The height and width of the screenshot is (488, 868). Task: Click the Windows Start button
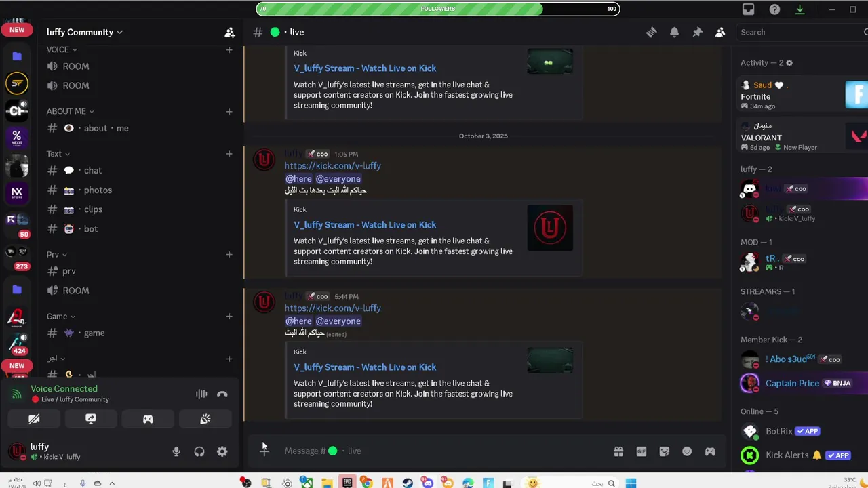[631, 483]
